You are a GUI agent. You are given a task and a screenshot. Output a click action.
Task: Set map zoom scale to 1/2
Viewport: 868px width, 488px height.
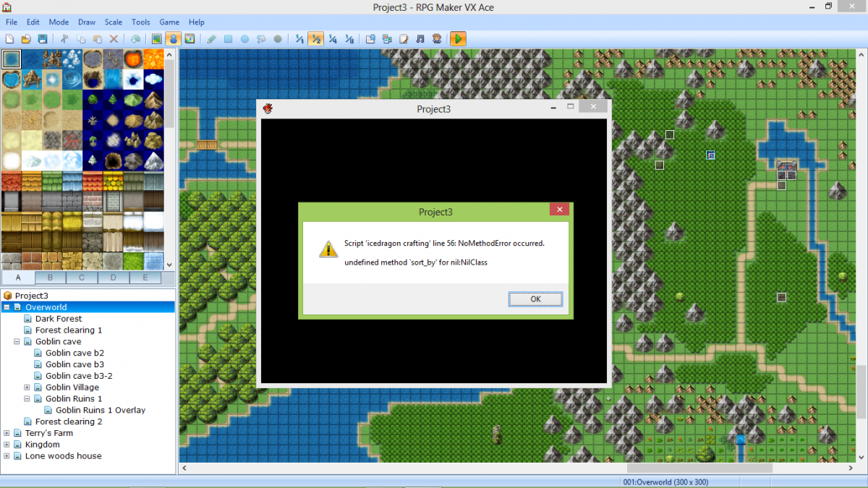click(x=316, y=39)
